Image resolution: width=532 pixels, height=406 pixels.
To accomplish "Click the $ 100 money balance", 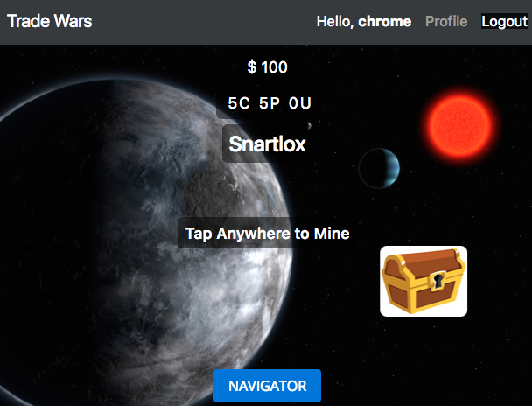I will (268, 67).
